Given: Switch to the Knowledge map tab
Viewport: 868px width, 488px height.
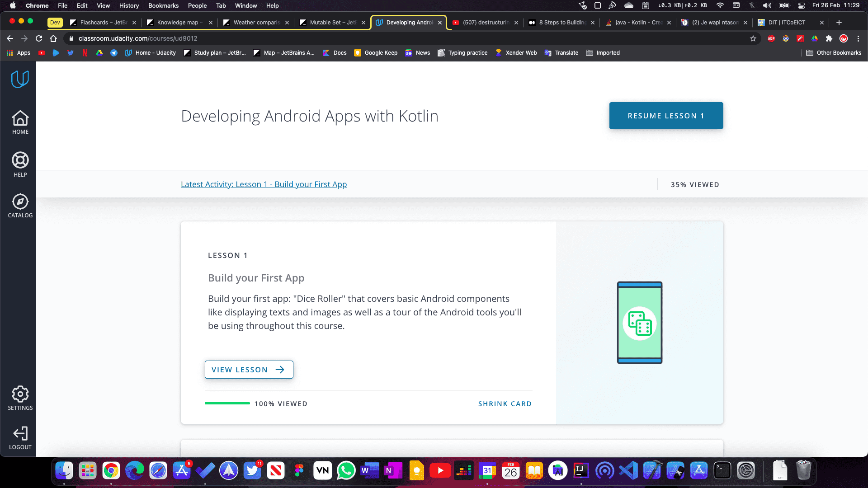Looking at the screenshot, I should pos(179,23).
